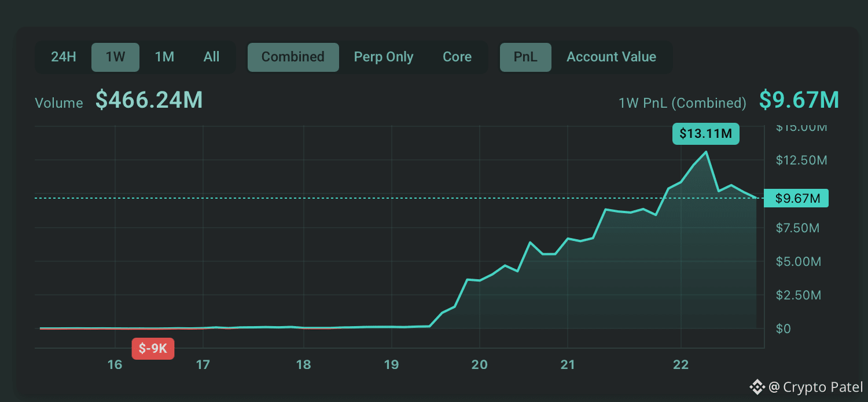
Task: Choose the 1M time range
Action: pyautogui.click(x=164, y=57)
